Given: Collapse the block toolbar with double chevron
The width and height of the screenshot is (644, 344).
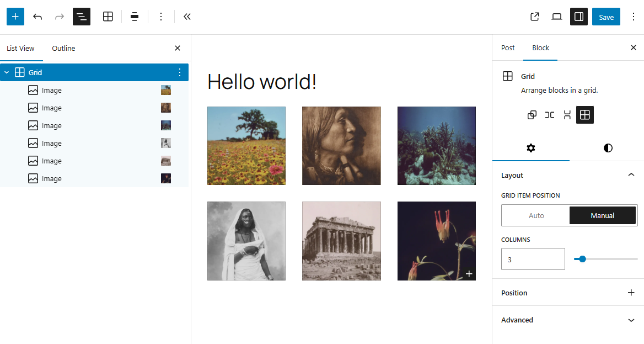Looking at the screenshot, I should (x=187, y=17).
